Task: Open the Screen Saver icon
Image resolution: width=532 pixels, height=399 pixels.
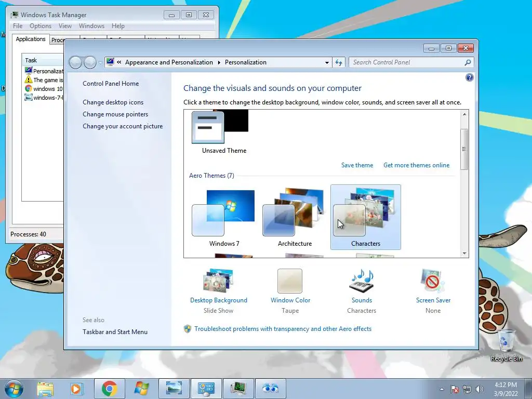Action: click(x=433, y=281)
